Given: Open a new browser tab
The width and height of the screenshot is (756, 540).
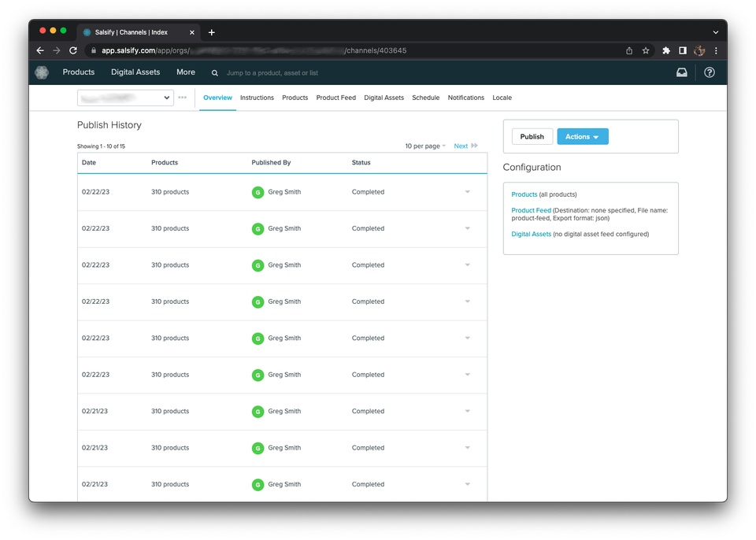Looking at the screenshot, I should 212,32.
